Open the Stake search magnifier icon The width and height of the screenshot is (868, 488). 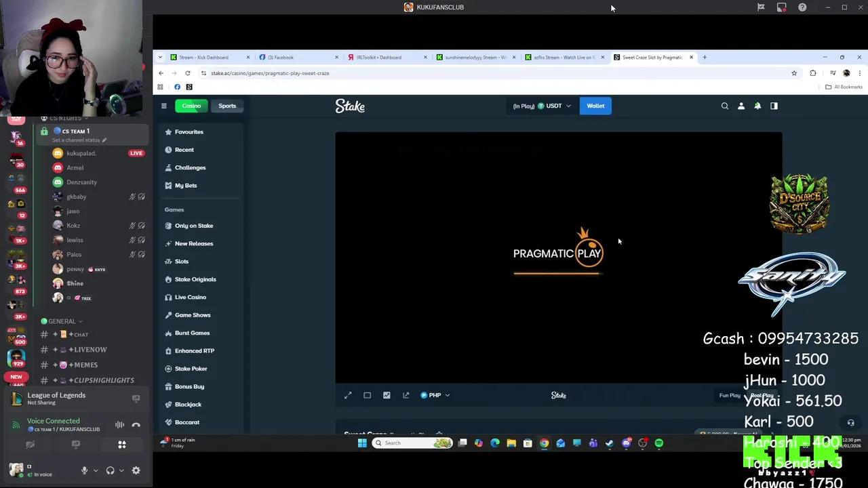click(x=725, y=106)
